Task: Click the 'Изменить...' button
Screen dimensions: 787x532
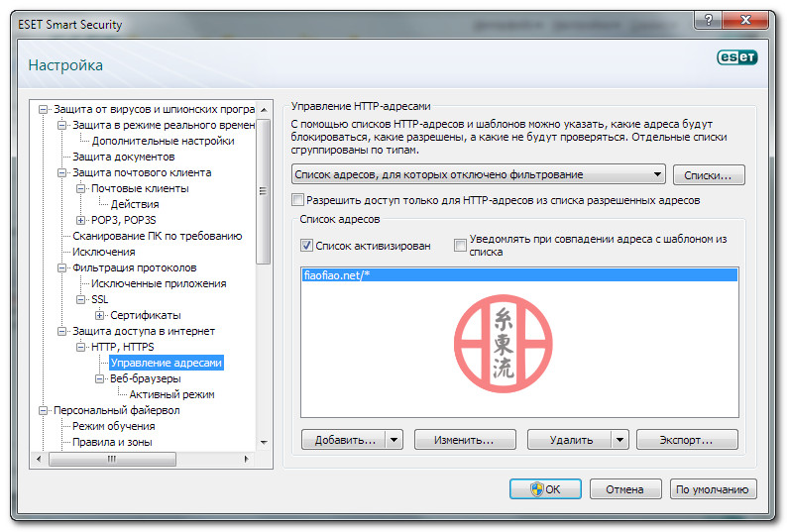Action: [x=465, y=440]
